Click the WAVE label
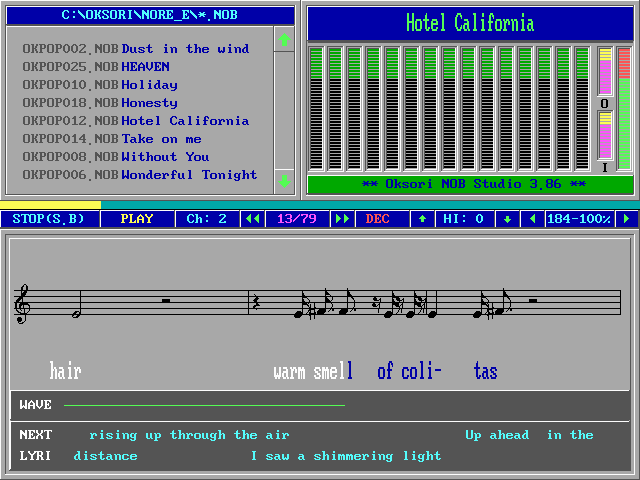640x480 pixels. tap(36, 405)
